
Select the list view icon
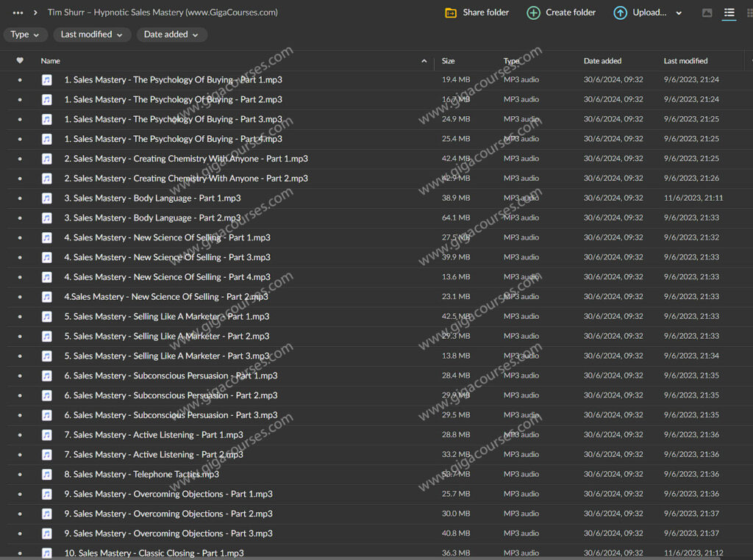point(729,12)
